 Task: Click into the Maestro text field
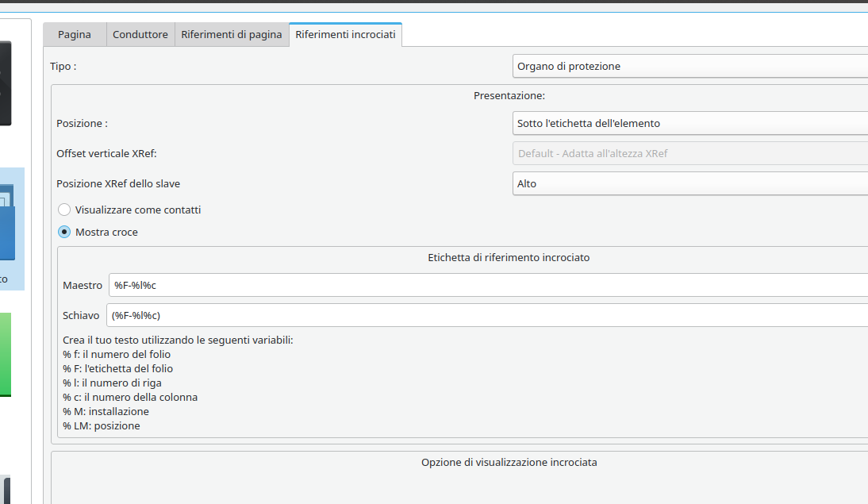click(x=488, y=286)
